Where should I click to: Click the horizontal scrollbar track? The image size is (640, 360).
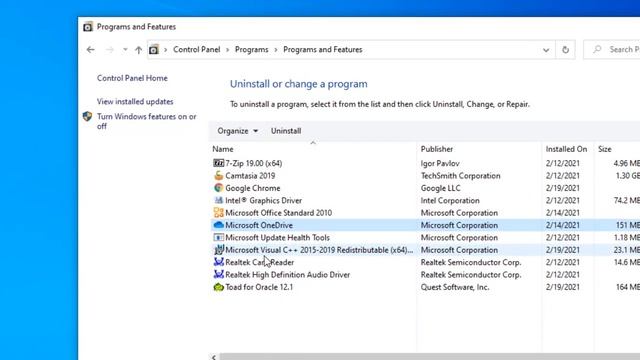[430, 357]
